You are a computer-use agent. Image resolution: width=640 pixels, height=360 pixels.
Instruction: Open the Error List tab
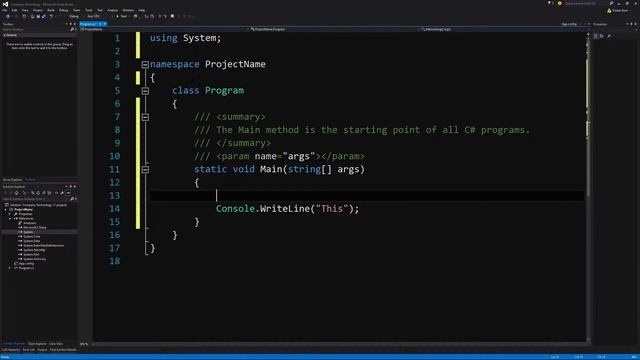(29, 350)
